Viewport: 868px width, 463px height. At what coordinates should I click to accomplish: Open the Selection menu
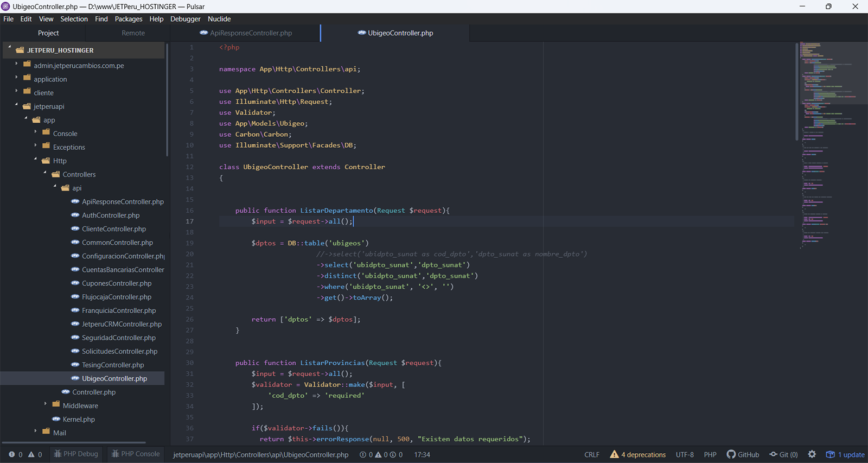coord(74,19)
